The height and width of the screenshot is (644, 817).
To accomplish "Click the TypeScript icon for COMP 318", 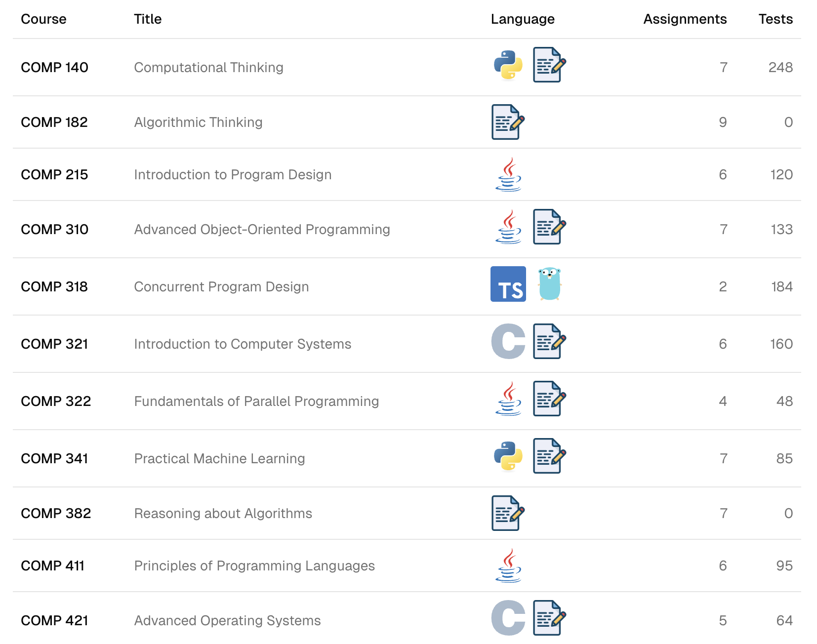I will 508,284.
